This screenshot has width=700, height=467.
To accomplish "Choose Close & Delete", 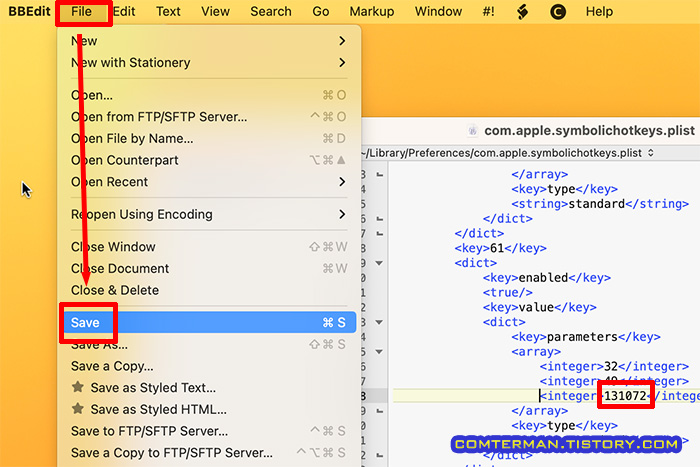I will coord(209,290).
